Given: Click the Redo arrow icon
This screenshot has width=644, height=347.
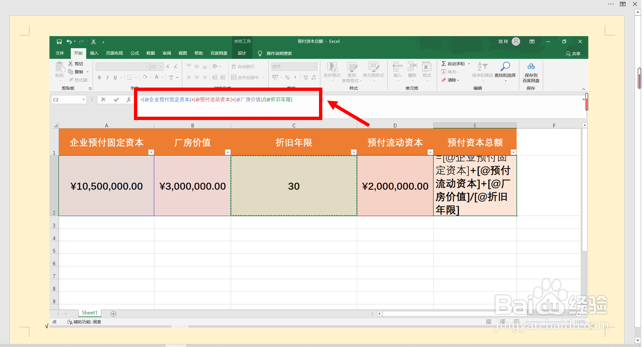Looking at the screenshot, I should (81, 42).
